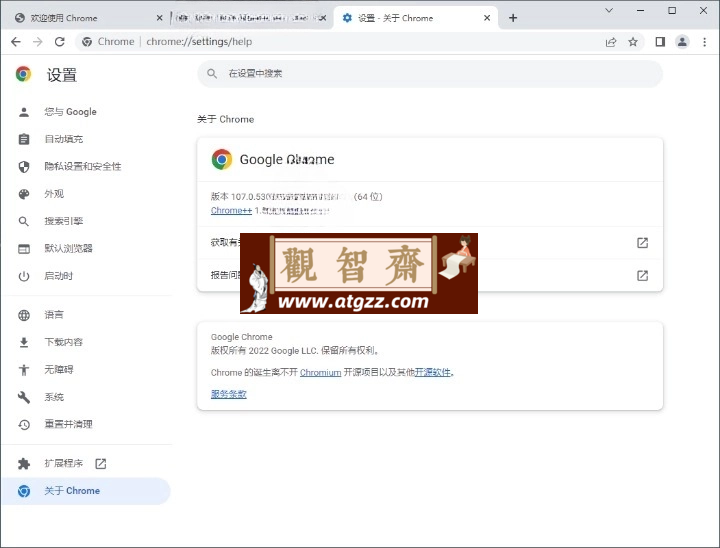Go back with the browser back arrow
This screenshot has width=720, height=548.
click(x=16, y=42)
